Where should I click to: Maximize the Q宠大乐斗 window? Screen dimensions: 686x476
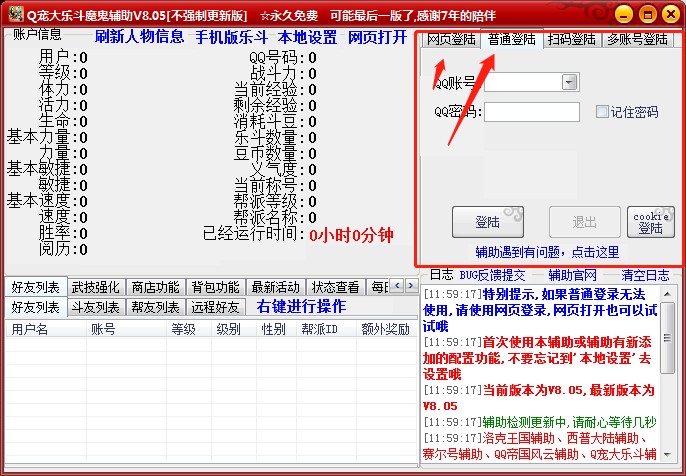click(x=648, y=14)
